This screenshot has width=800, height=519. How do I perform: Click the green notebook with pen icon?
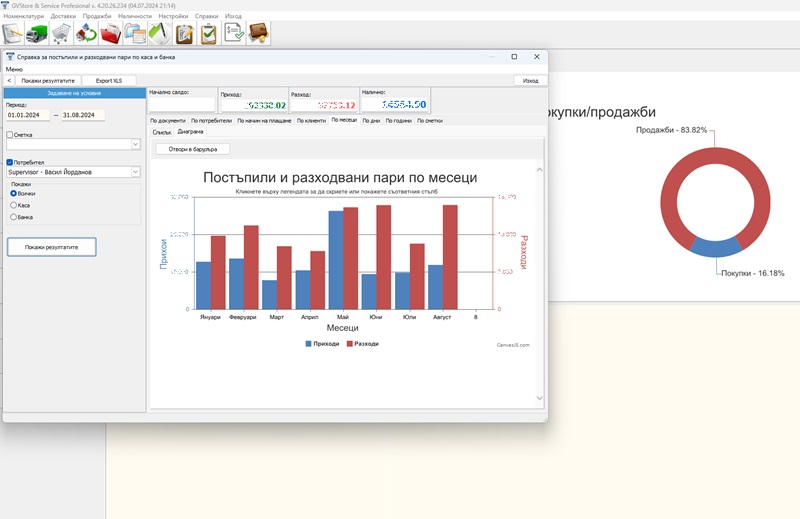pyautogui.click(x=160, y=34)
